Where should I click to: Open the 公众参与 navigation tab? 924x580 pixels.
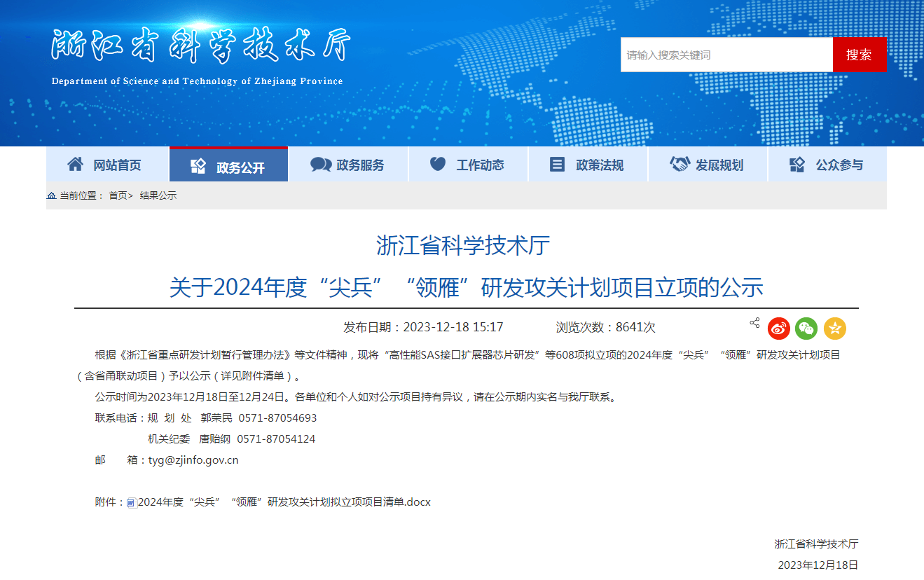827,165
